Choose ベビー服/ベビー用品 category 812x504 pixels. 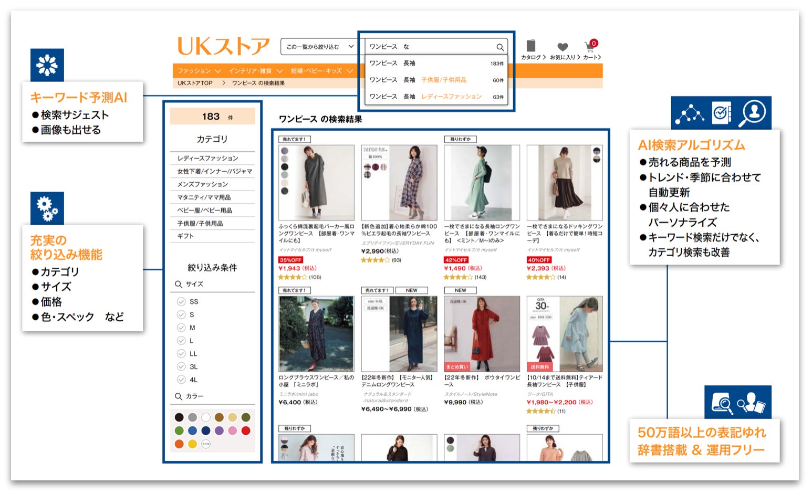[213, 211]
